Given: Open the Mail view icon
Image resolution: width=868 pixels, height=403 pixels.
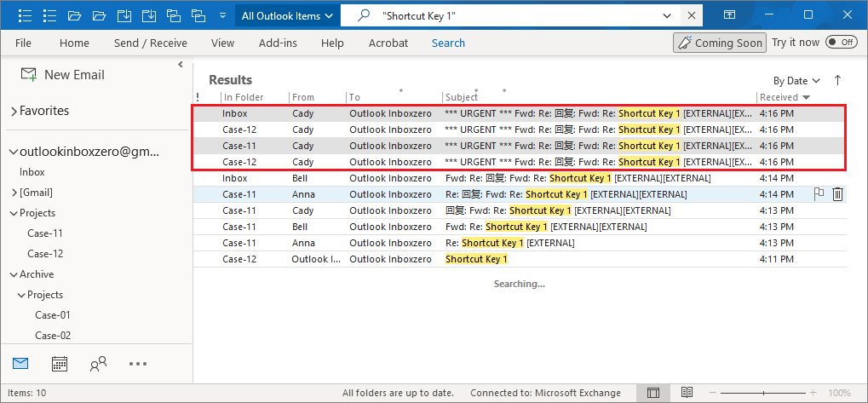Looking at the screenshot, I should click(x=20, y=364).
